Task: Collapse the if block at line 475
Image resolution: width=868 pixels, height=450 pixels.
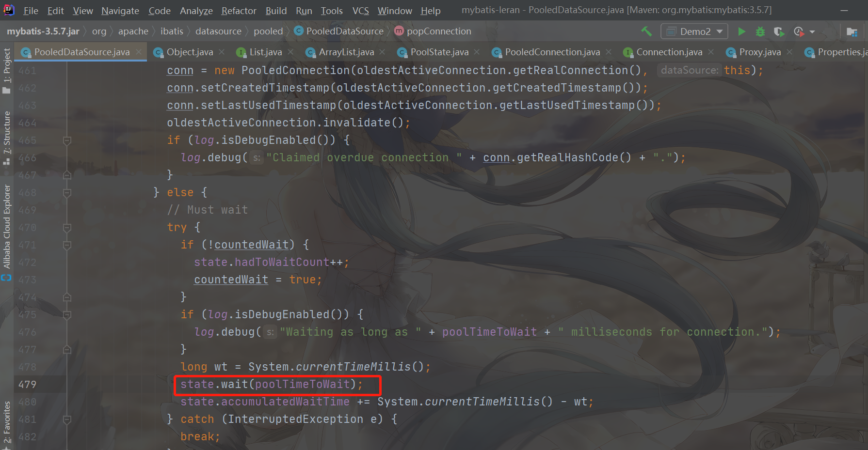Action: coord(67,315)
